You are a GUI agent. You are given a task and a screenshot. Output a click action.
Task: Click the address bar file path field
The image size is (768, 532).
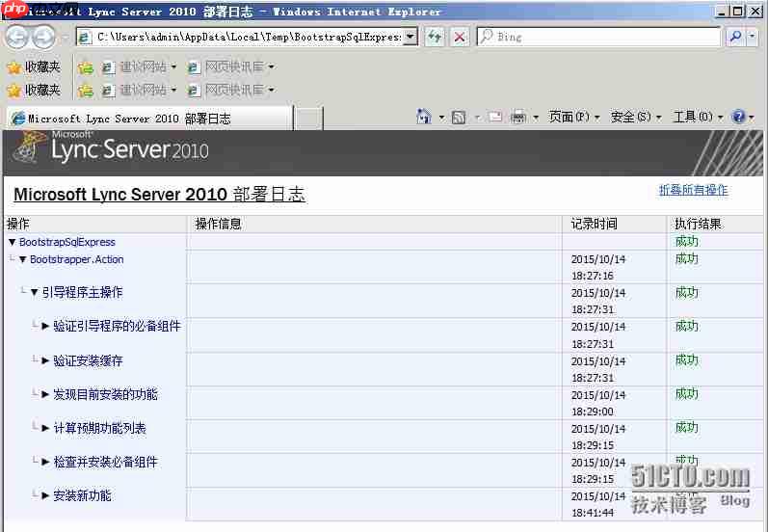[240, 37]
